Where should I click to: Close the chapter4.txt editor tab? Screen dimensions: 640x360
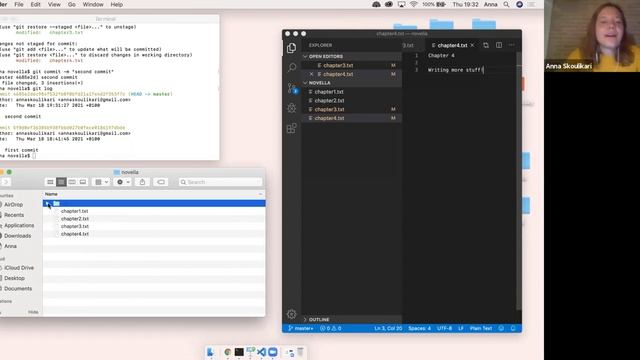click(472, 45)
